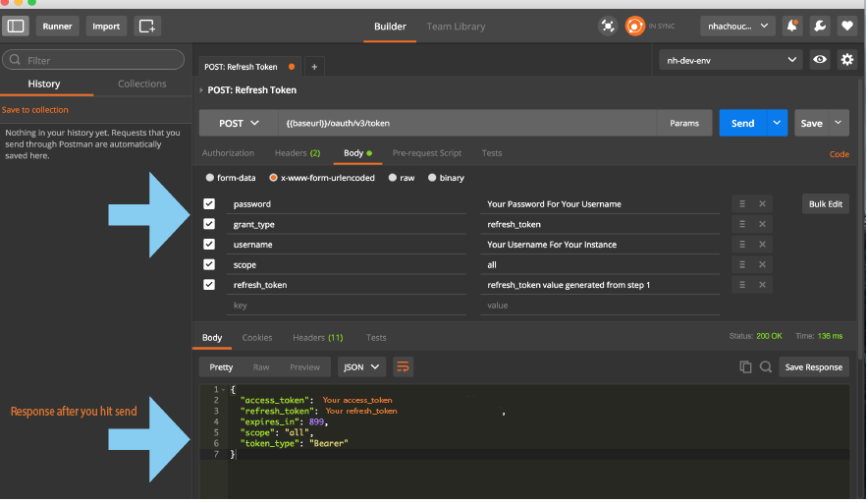Screen dimensions: 868x503
Task: Open manage environments gear icon
Action: click(847, 60)
